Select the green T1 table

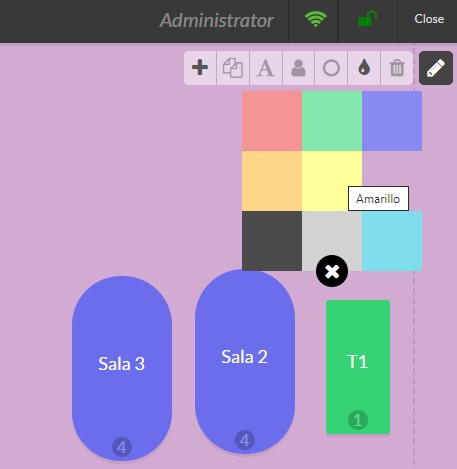click(x=358, y=367)
